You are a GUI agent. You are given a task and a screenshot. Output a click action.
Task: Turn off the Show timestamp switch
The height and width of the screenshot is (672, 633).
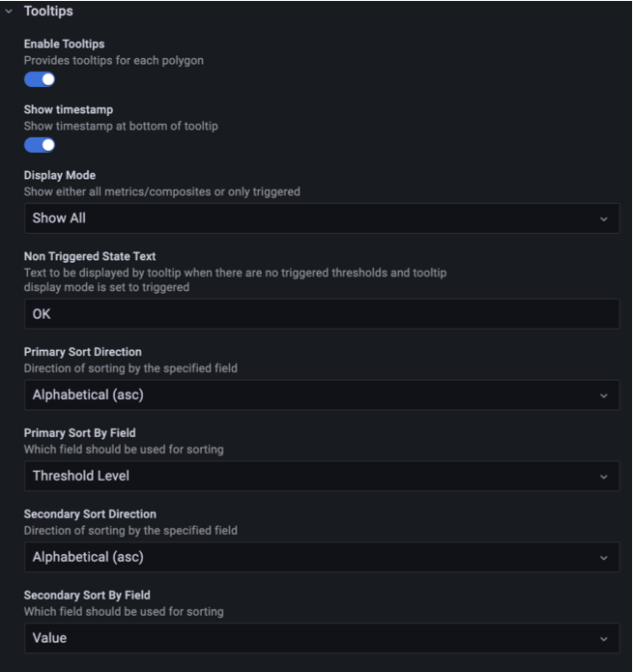click(x=40, y=145)
